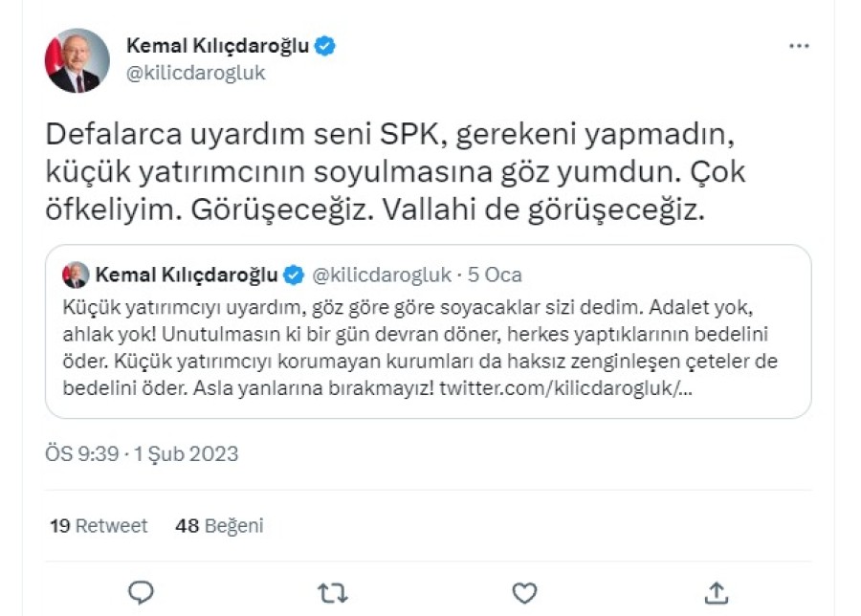Viewport: 861px width, 616px height.
Task: Click small avatar in the quoted tweet
Action: click(x=76, y=275)
